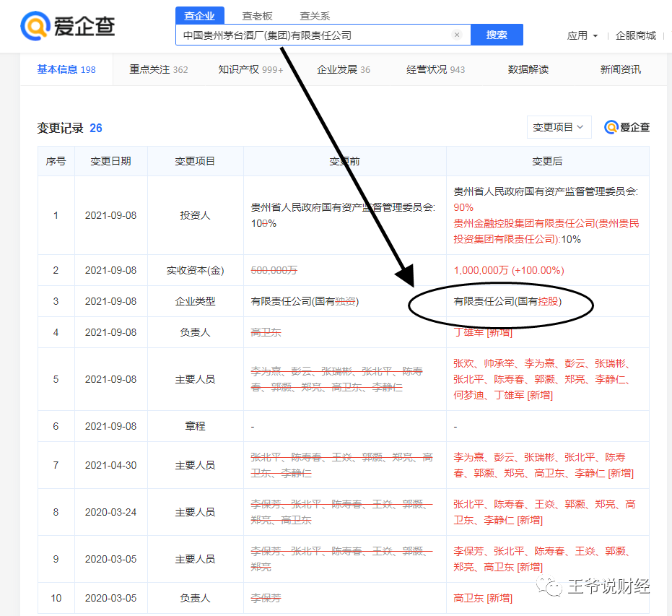Expand the 变更项目 filter dropdown
The height and width of the screenshot is (616, 672).
(x=559, y=127)
